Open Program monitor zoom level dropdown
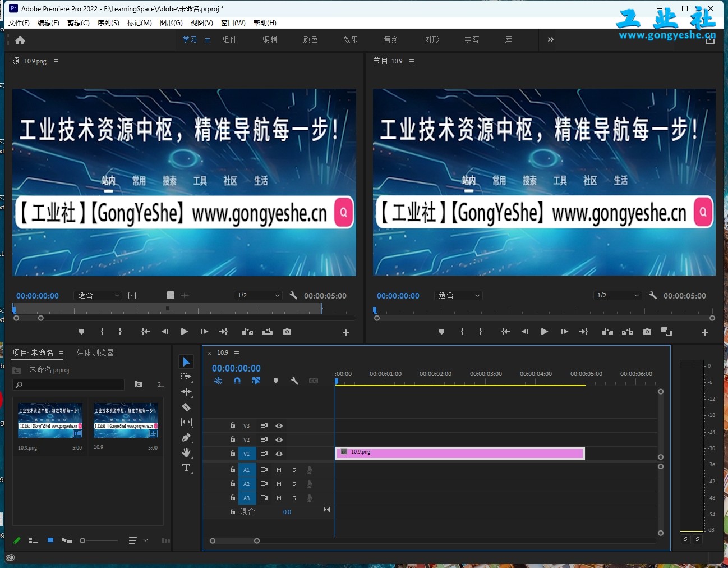The width and height of the screenshot is (728, 568). [459, 295]
